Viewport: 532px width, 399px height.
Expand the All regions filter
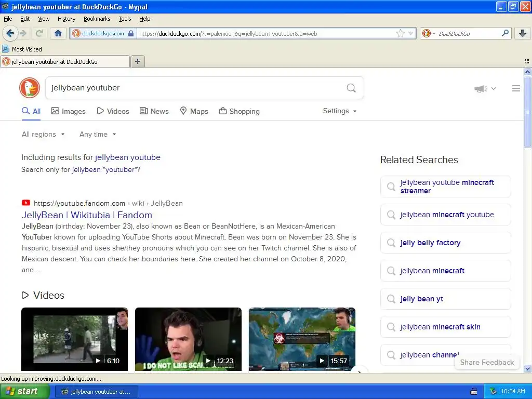click(43, 135)
